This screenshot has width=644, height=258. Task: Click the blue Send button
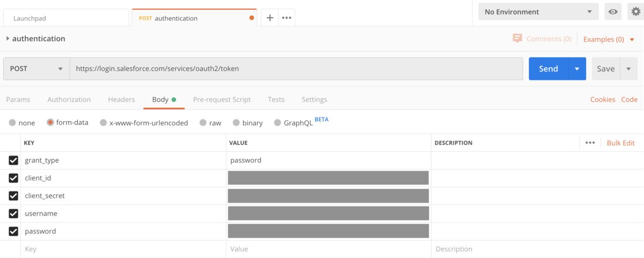coord(548,69)
